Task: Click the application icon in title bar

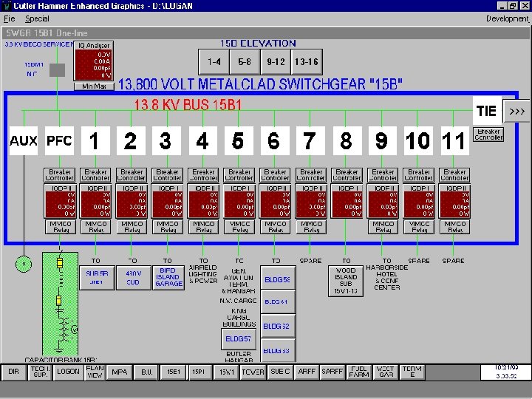Action: (7, 6)
